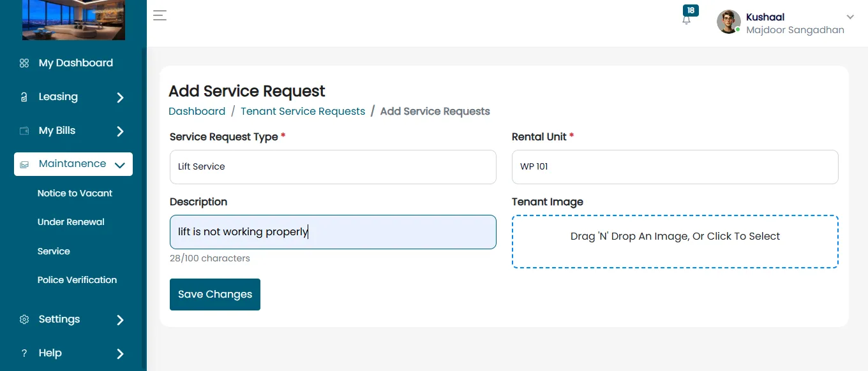This screenshot has height=371, width=868.
Task: Expand the Leasing submenu chevron
Action: pos(120,98)
